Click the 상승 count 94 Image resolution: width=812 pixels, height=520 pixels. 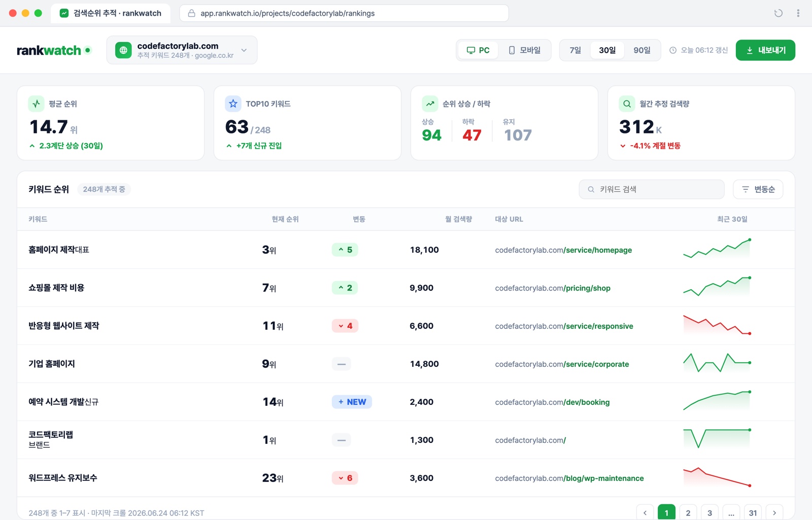431,135
